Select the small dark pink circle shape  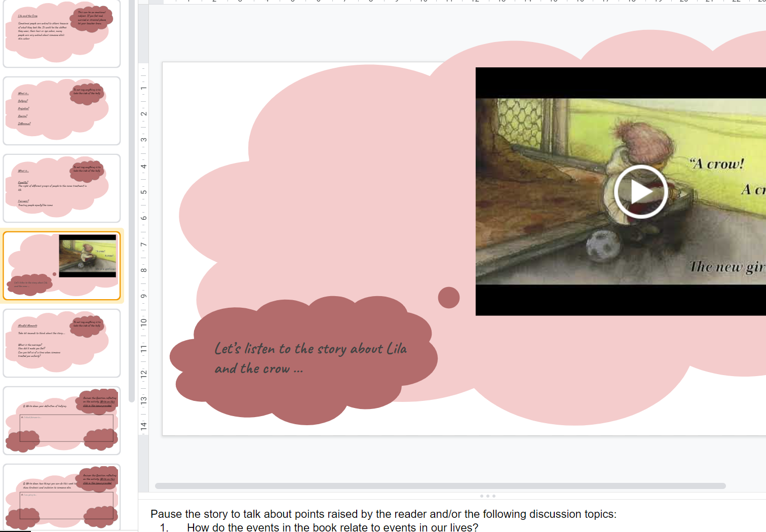449,298
